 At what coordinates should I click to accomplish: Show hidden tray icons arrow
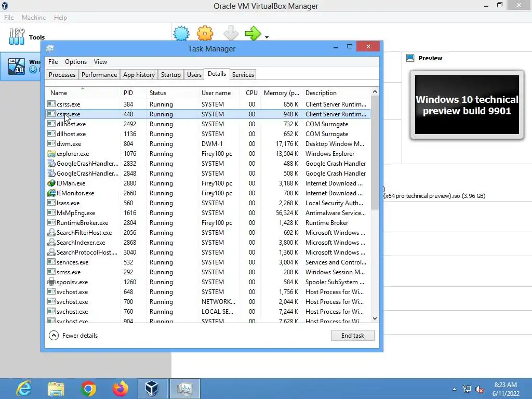454,389
